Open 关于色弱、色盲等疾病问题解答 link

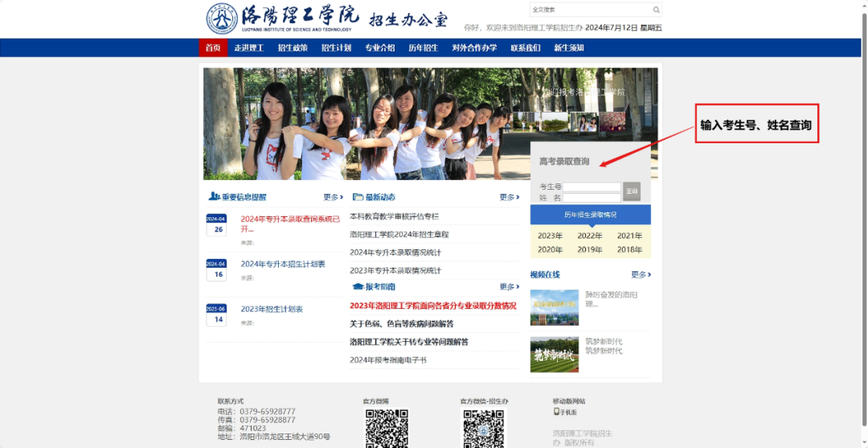coord(401,324)
